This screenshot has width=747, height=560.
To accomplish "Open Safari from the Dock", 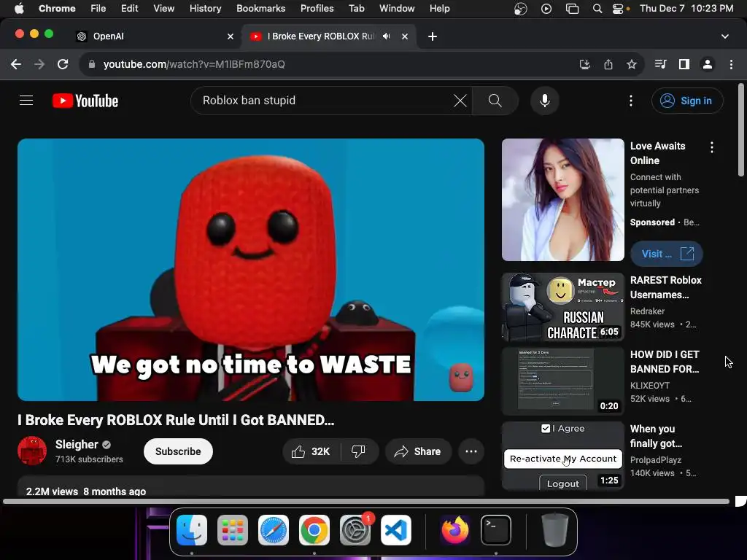I will coord(274,530).
